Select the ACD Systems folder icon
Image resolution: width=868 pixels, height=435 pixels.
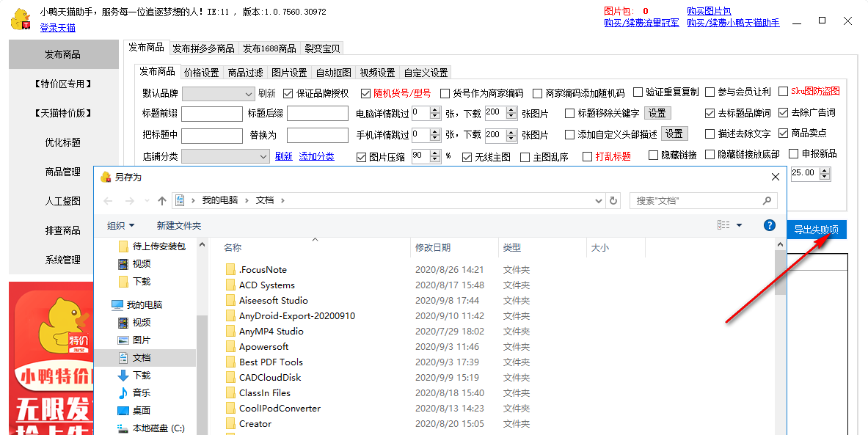click(231, 285)
